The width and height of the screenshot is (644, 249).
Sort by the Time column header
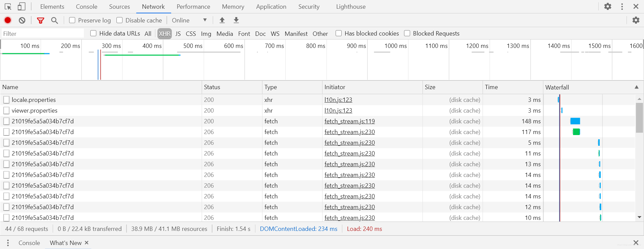[x=513, y=87]
